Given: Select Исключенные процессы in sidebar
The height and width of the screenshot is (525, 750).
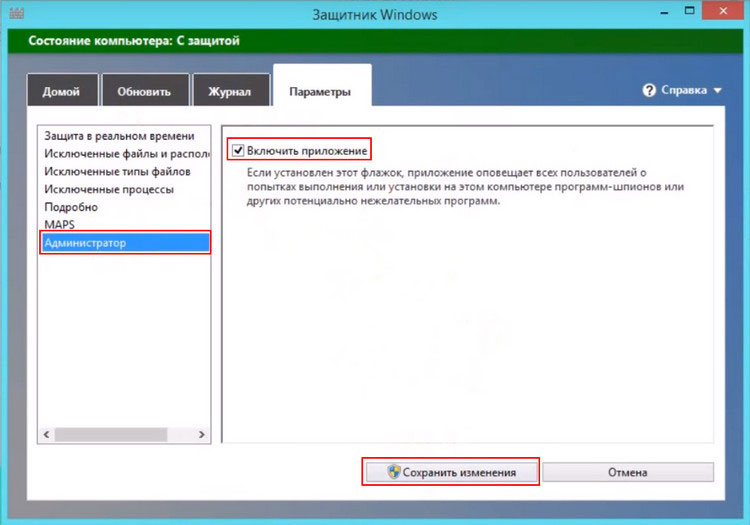Looking at the screenshot, I should pos(109,189).
